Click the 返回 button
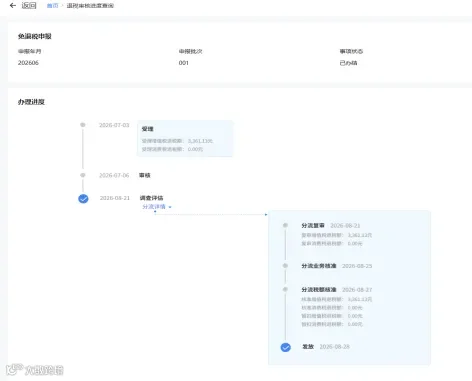Image resolution: width=472 pixels, height=381 pixels. tap(29, 5)
